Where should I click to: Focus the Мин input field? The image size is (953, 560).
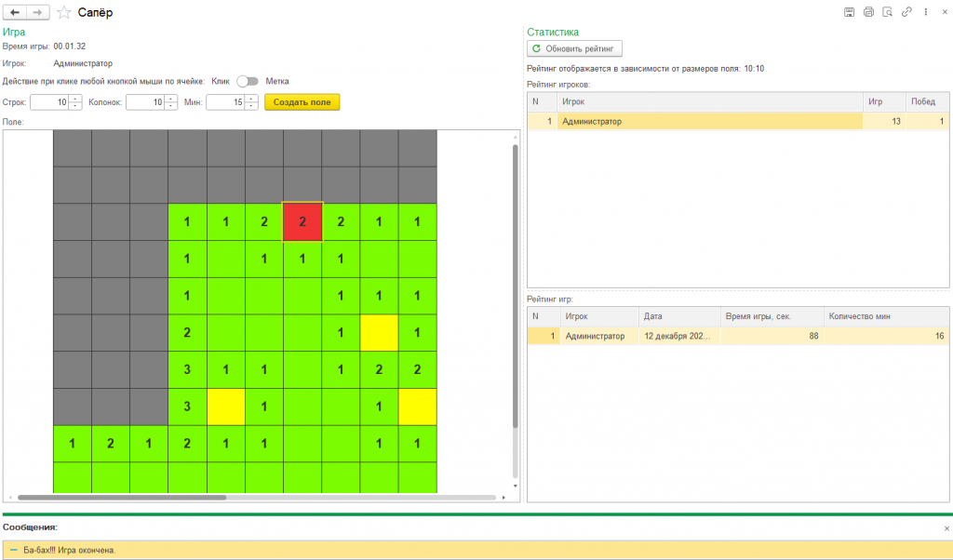(225, 102)
